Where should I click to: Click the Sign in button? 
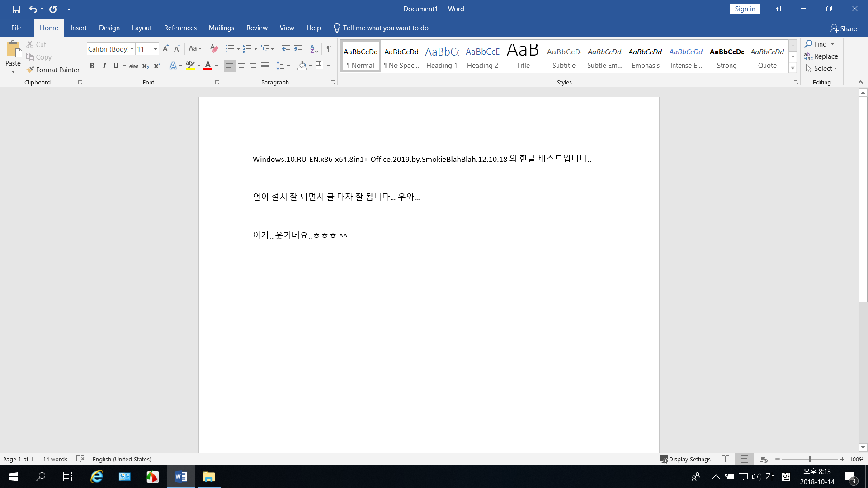pyautogui.click(x=745, y=9)
